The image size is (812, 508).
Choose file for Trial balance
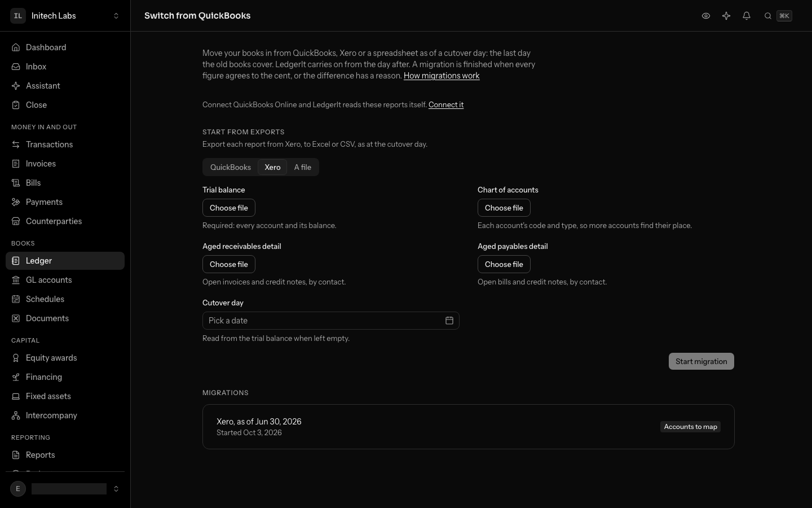click(x=229, y=208)
